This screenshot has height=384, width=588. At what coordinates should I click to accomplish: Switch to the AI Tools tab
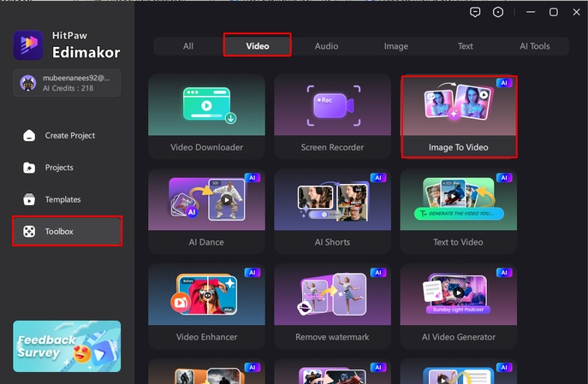pos(534,46)
